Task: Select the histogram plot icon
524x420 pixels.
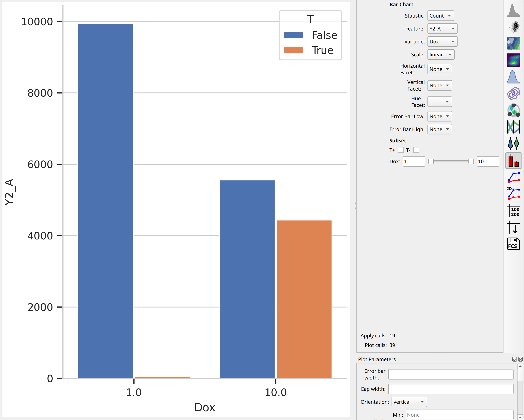Action: click(513, 10)
